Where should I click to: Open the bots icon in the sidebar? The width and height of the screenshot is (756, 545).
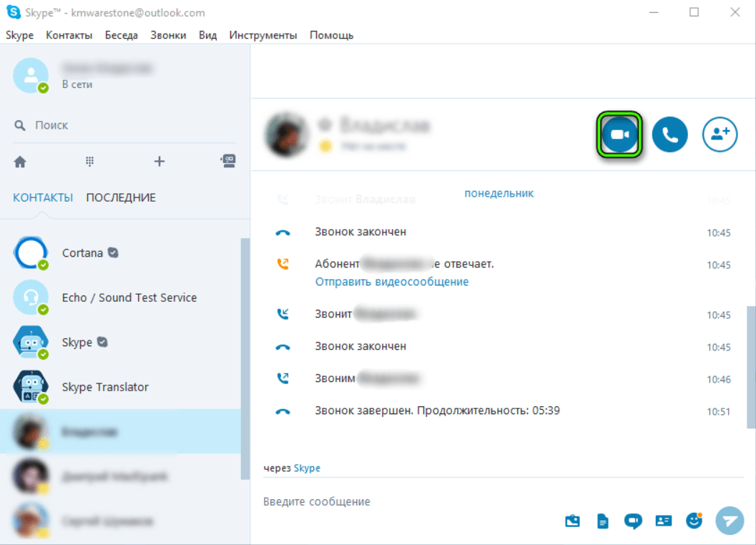(x=228, y=161)
